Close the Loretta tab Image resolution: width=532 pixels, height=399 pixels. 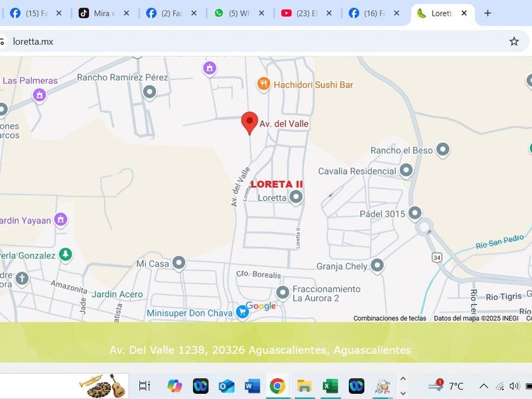coord(464,13)
